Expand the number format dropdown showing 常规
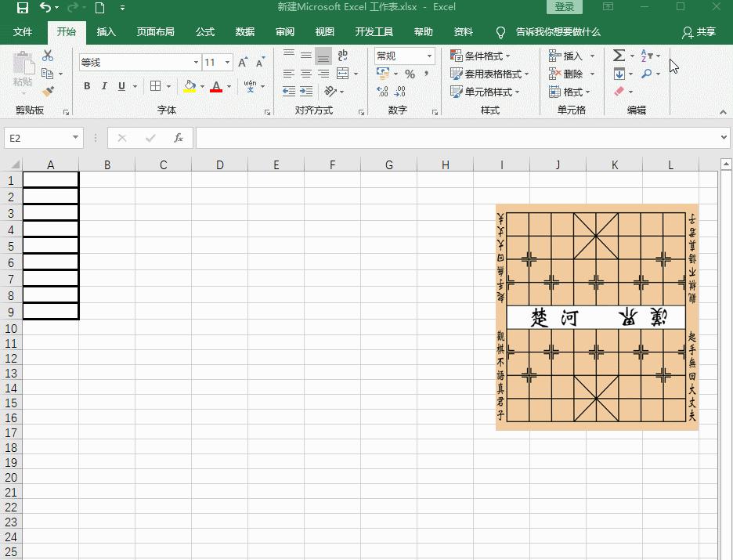 click(x=430, y=56)
